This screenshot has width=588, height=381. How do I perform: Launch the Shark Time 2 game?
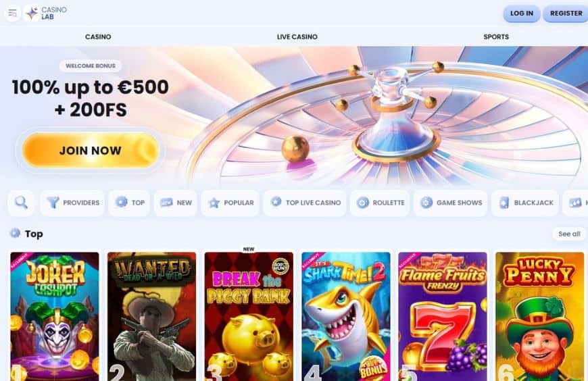point(346,317)
